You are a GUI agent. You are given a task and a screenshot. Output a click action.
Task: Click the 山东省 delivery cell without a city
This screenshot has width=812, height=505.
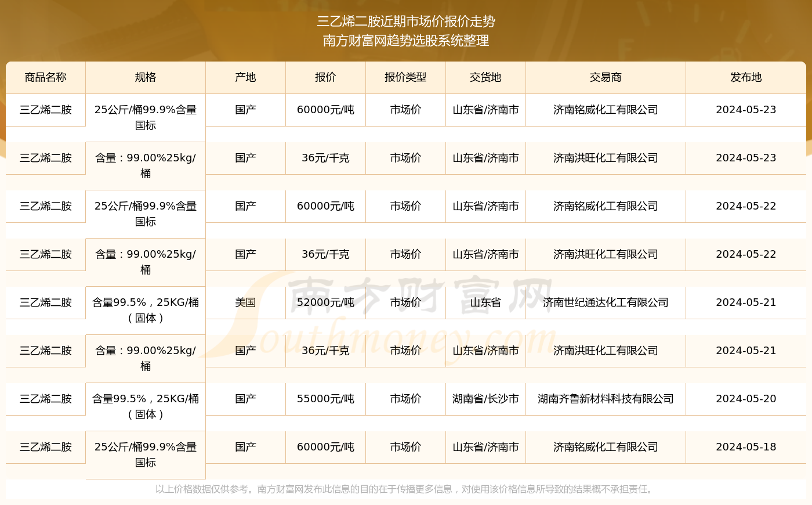tap(485, 302)
